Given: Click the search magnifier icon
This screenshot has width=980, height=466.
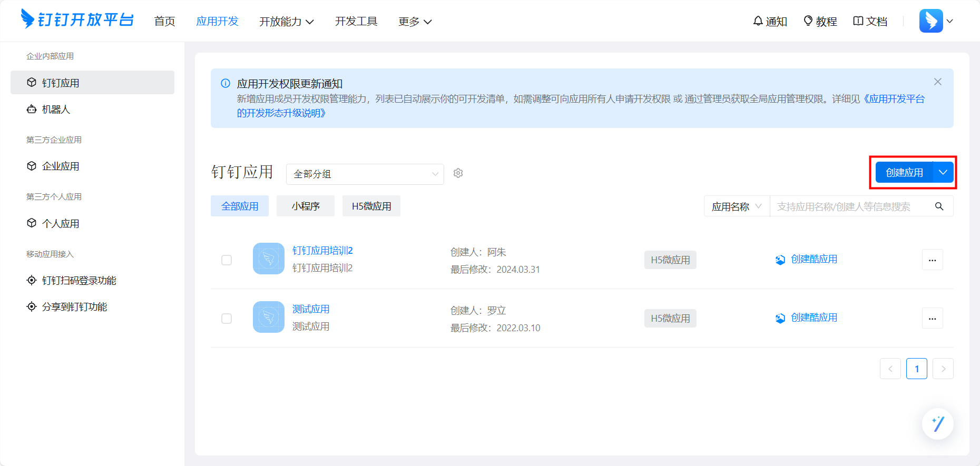Looking at the screenshot, I should click(x=939, y=206).
